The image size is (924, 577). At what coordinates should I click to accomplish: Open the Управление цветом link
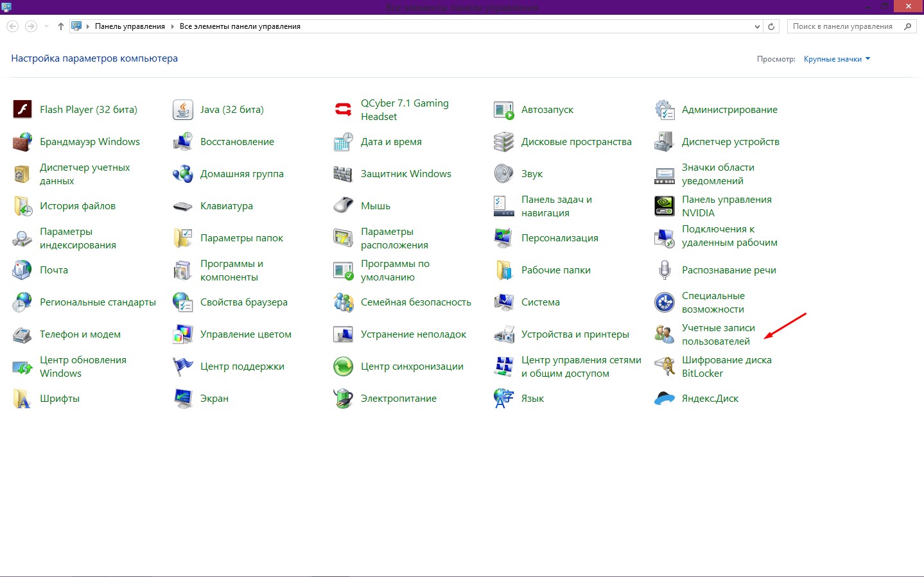[246, 334]
